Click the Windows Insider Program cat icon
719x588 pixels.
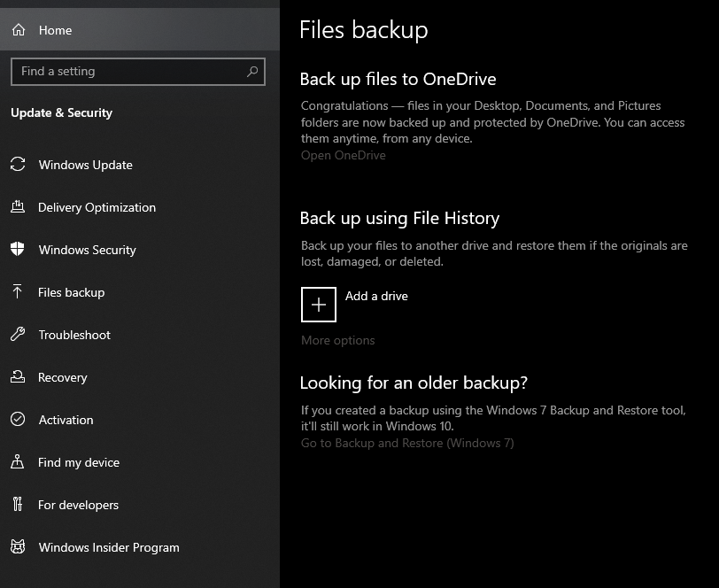18,546
